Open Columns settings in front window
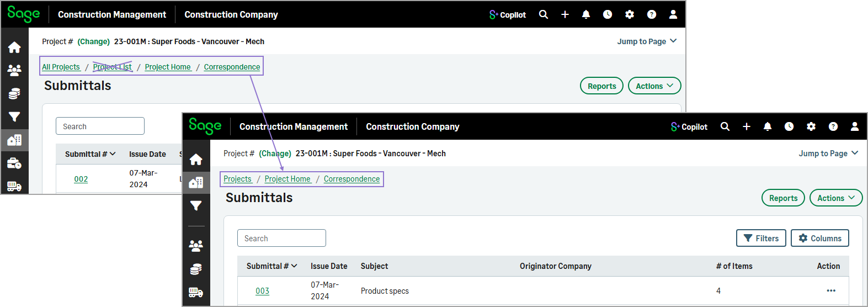Viewport: 868px width, 307px height. pos(820,239)
